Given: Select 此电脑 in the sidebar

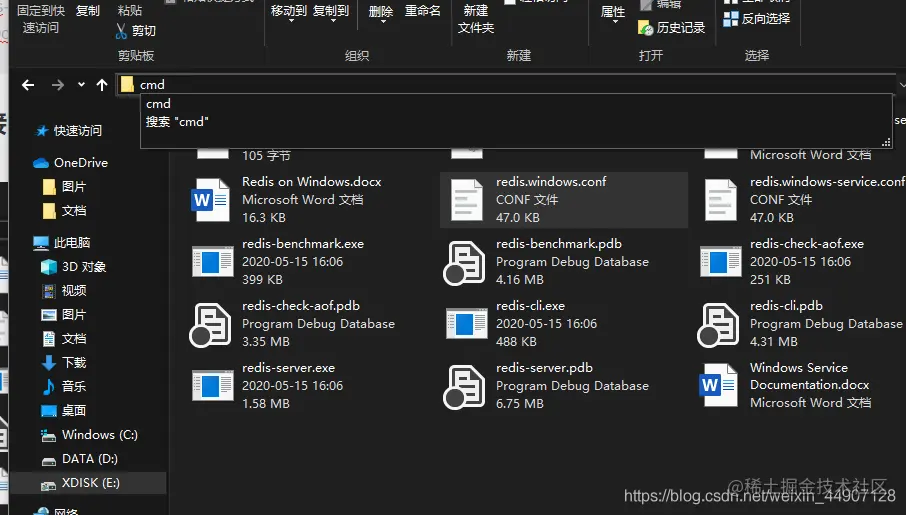Looking at the screenshot, I should click(62, 243).
